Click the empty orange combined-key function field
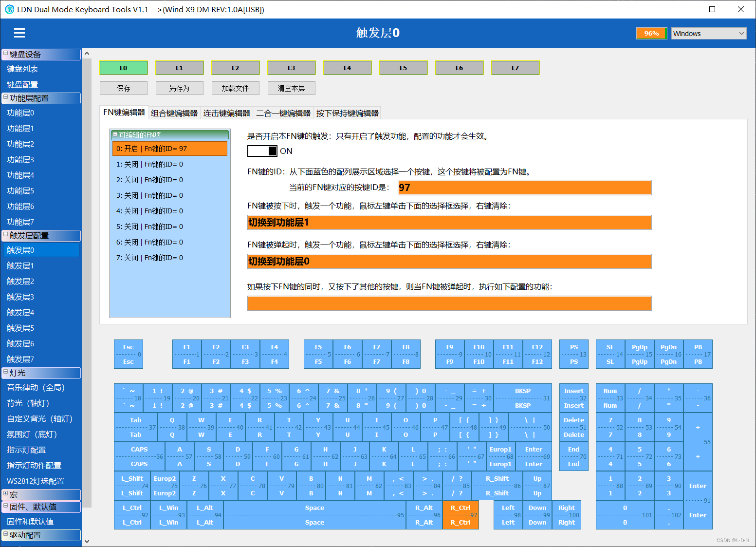Image resolution: width=756 pixels, height=547 pixels. tap(449, 303)
